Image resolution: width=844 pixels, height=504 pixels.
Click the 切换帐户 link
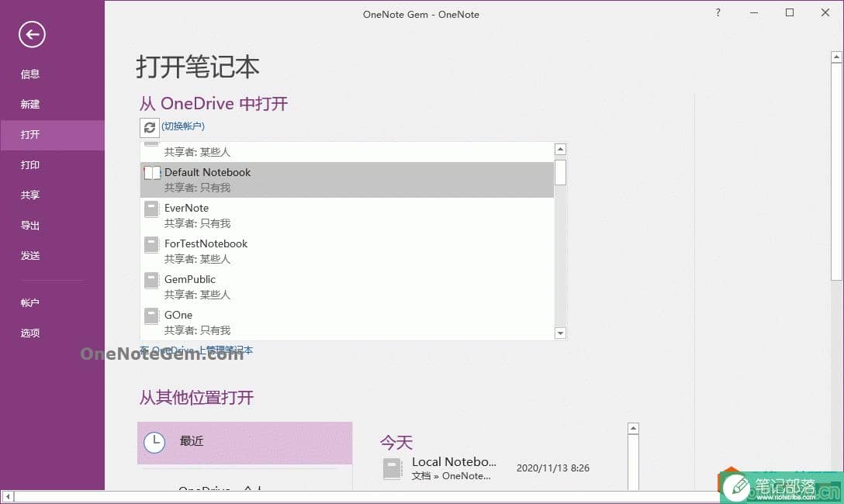pyautogui.click(x=183, y=126)
